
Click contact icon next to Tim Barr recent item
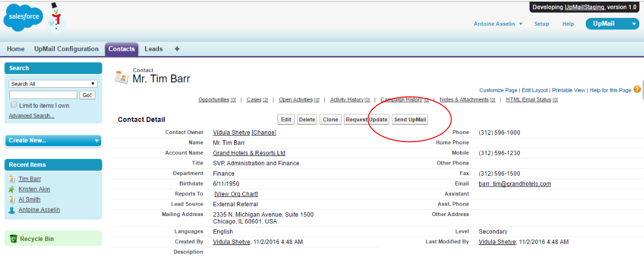[12, 179]
